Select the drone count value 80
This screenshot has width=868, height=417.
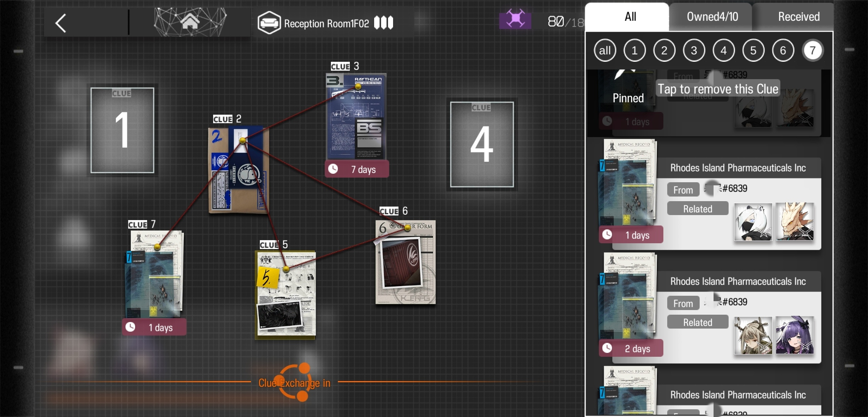point(556,22)
